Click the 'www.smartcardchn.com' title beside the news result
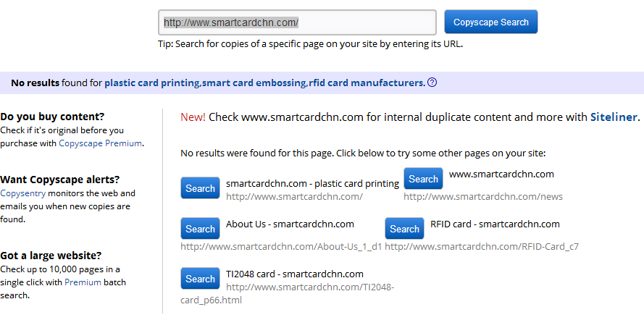The width and height of the screenshot is (644, 320). coord(501,174)
